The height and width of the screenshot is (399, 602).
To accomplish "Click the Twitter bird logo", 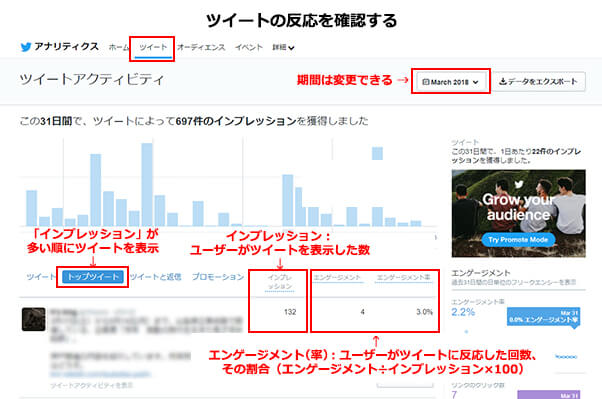I will tap(26, 47).
